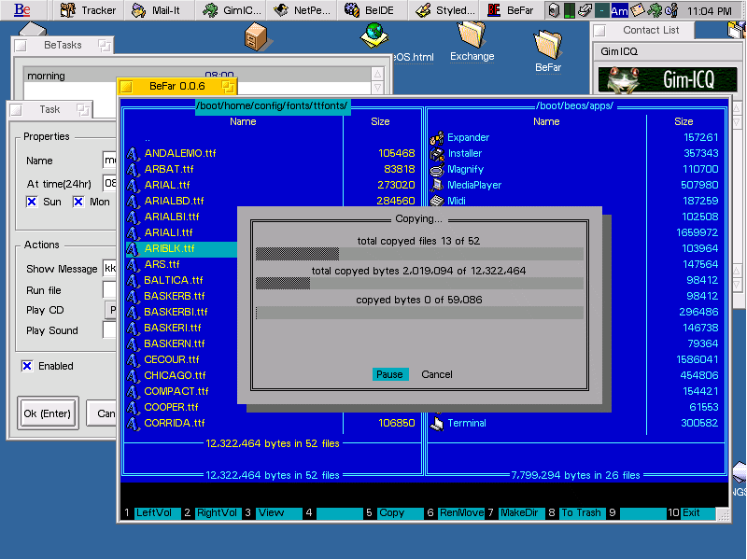Toggle the Enabled checkbox in Task window
The height and width of the screenshot is (560, 747).
pos(27,366)
